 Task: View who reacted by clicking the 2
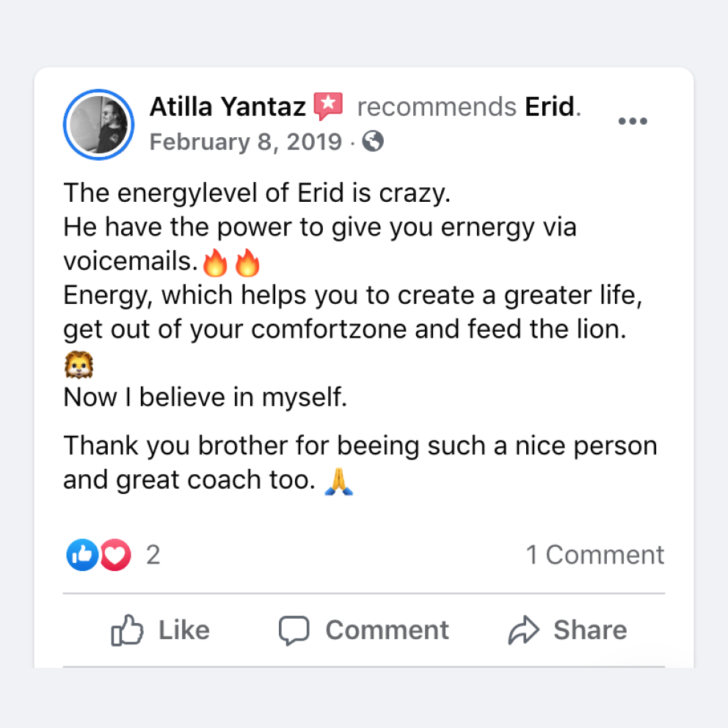(x=153, y=555)
